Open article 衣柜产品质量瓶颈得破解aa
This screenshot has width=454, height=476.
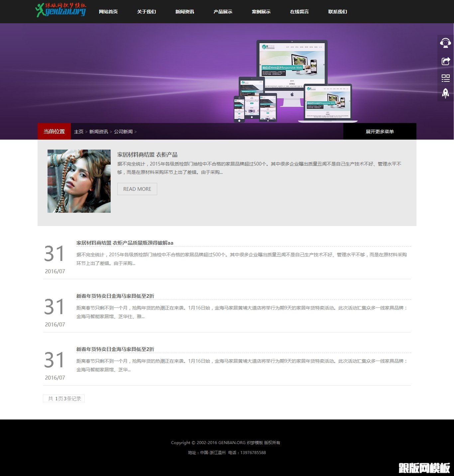[125, 243]
